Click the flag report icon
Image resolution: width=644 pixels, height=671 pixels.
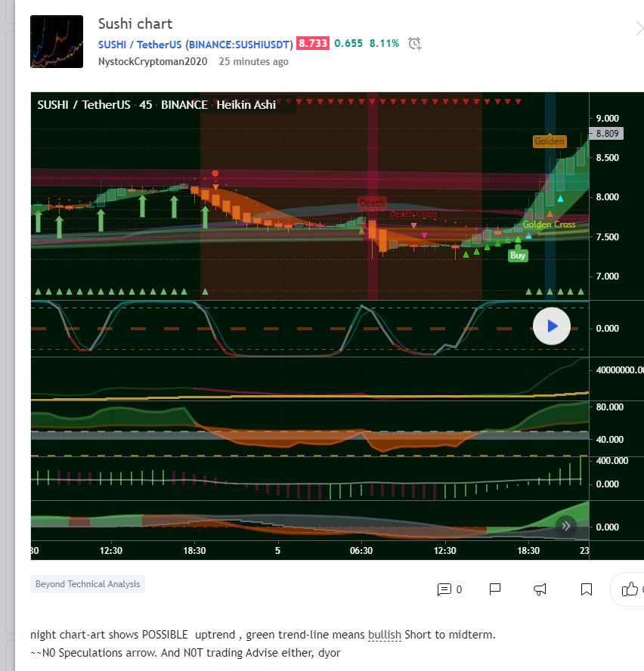(x=495, y=589)
